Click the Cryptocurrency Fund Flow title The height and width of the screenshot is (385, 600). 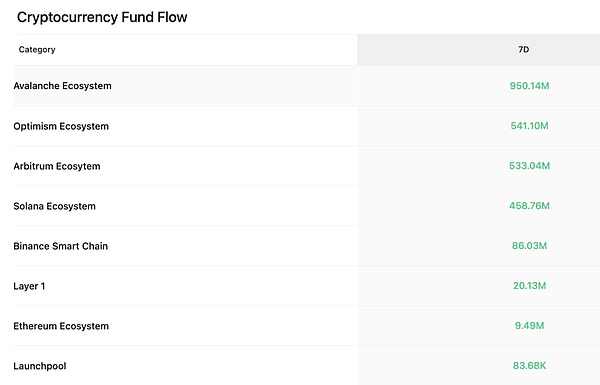pyautogui.click(x=102, y=17)
